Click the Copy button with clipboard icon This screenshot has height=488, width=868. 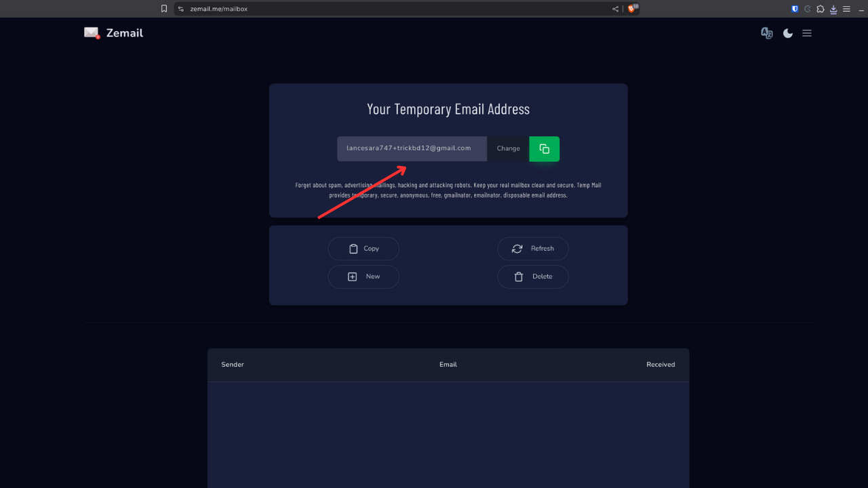[x=363, y=249]
